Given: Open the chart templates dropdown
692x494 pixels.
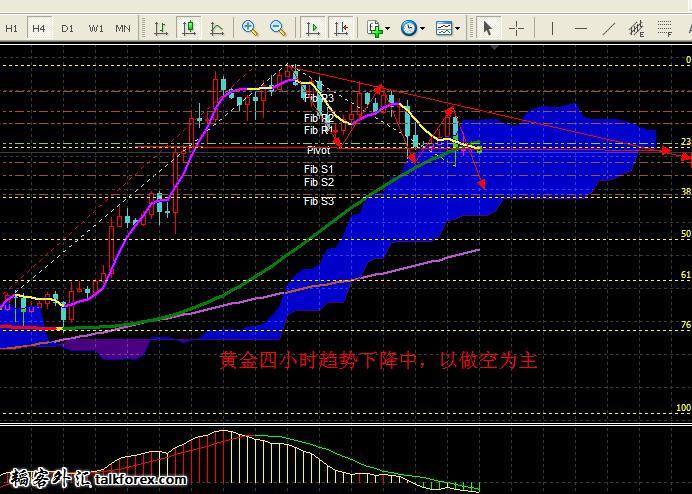Looking at the screenshot, I should pyautogui.click(x=447, y=29).
